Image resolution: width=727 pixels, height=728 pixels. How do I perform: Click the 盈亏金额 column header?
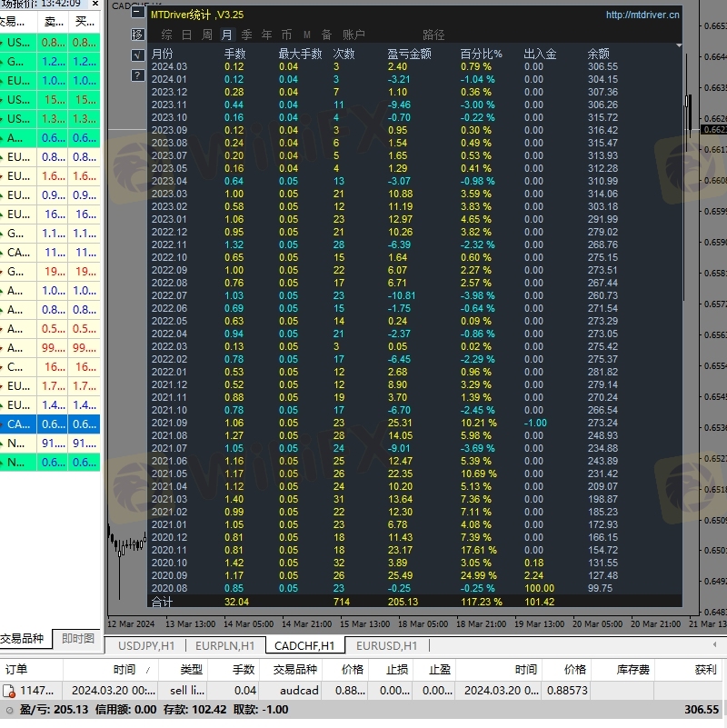409,54
